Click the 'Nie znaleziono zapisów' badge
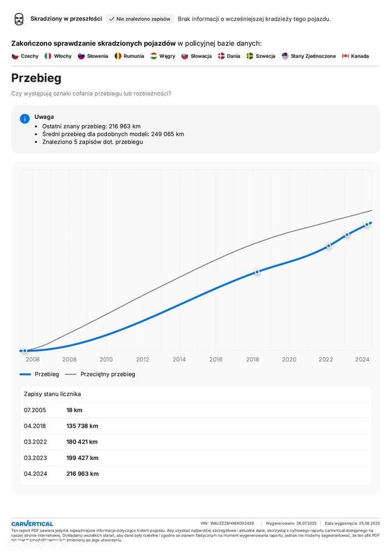 click(140, 19)
